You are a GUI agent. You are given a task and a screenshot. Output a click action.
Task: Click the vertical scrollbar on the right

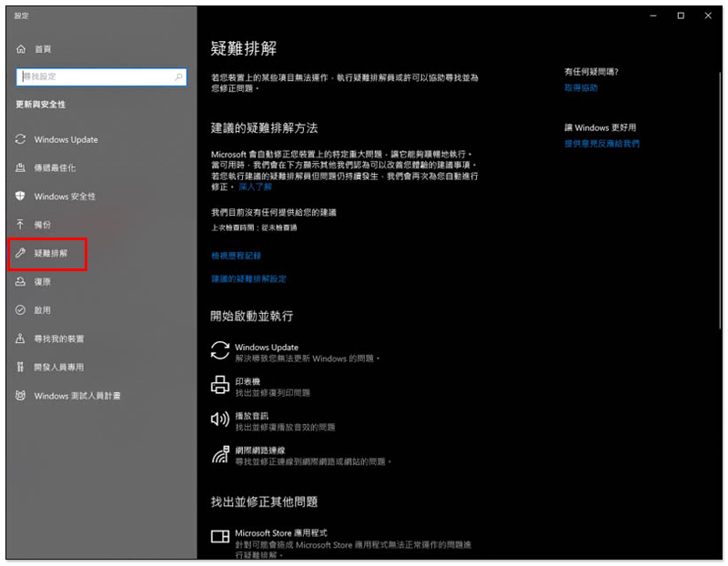720,199
